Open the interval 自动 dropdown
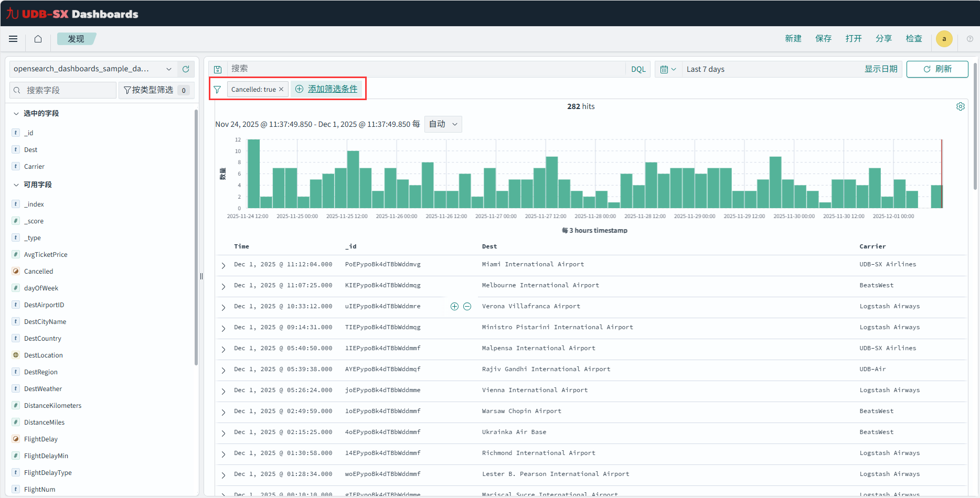The image size is (980, 498). (x=443, y=124)
